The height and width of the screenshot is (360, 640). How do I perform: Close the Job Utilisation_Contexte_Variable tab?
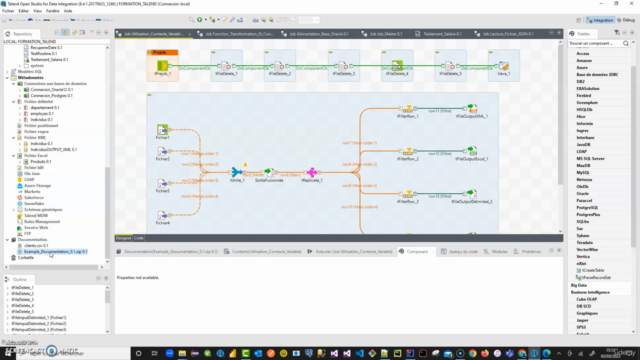pos(189,34)
